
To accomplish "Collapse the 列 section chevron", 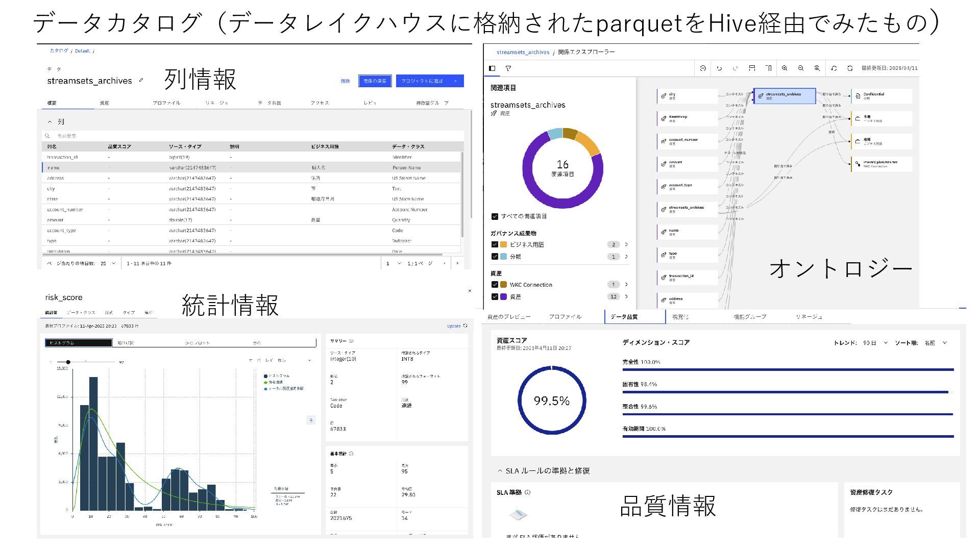I will click(50, 122).
